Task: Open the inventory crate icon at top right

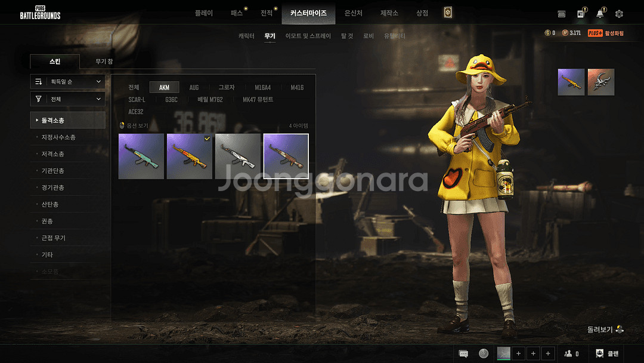Action: 562,14
